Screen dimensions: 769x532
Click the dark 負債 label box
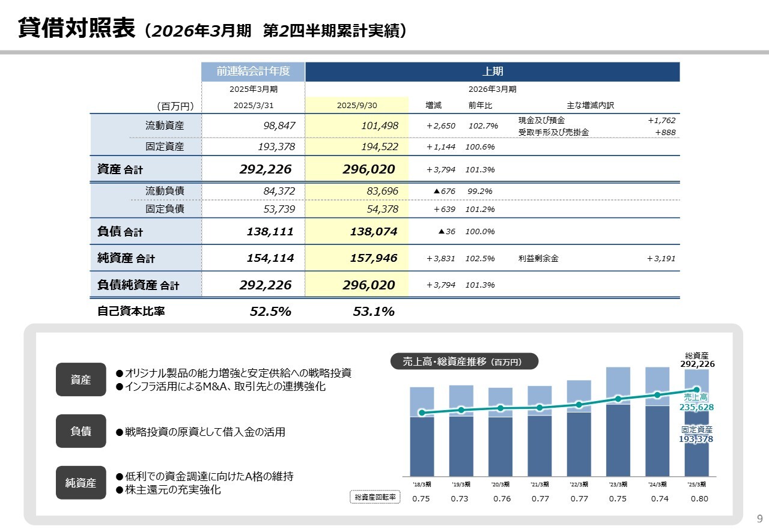click(81, 431)
